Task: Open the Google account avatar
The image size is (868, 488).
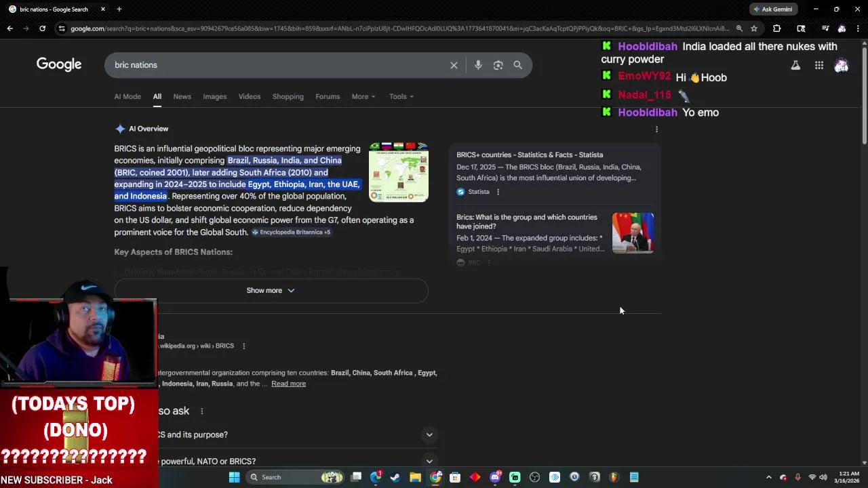Action: click(x=842, y=65)
